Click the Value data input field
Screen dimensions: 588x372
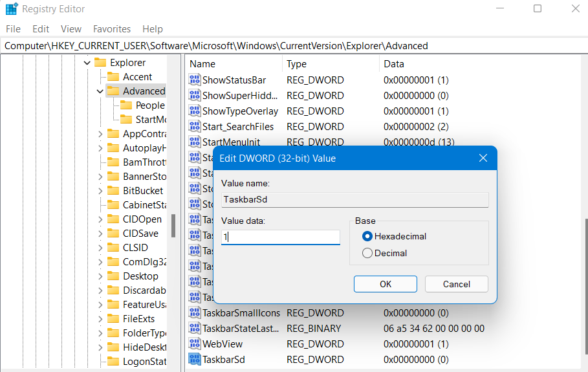click(x=280, y=237)
